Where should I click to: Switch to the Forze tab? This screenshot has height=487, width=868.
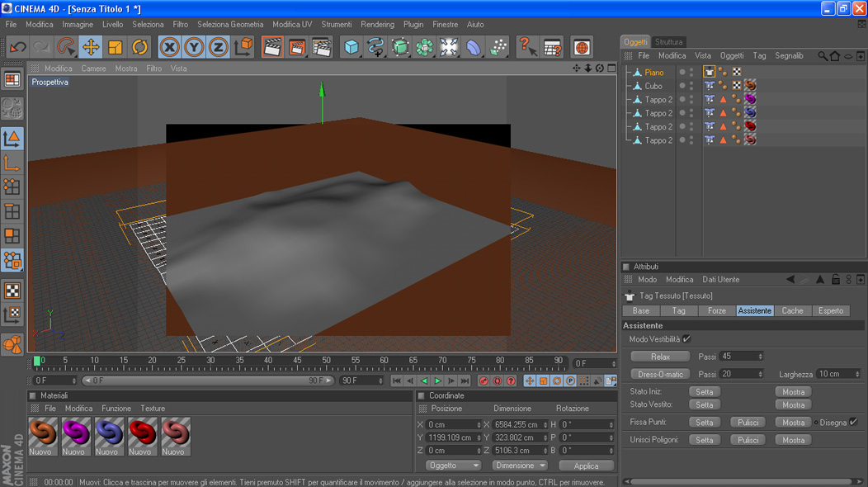(716, 310)
